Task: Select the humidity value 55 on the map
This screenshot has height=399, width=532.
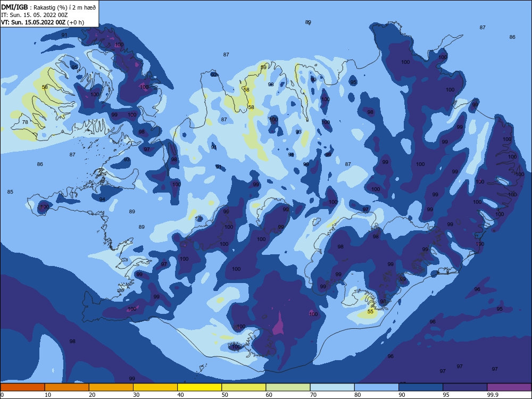Action: 370,311
